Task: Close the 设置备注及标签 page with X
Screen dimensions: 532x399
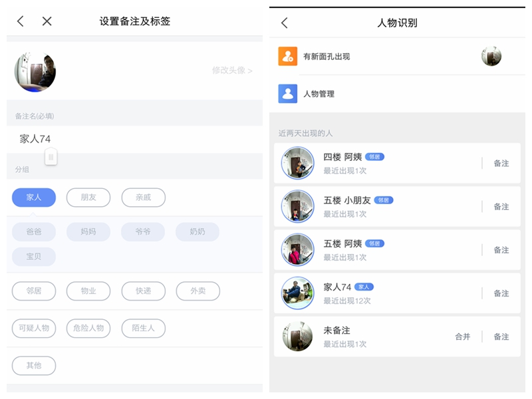Action: pos(47,21)
